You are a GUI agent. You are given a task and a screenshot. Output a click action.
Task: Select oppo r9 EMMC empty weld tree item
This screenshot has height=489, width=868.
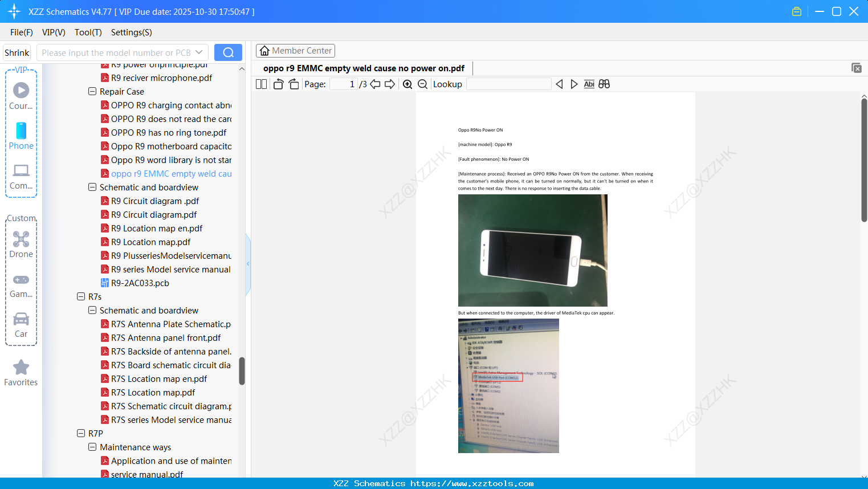click(x=171, y=173)
